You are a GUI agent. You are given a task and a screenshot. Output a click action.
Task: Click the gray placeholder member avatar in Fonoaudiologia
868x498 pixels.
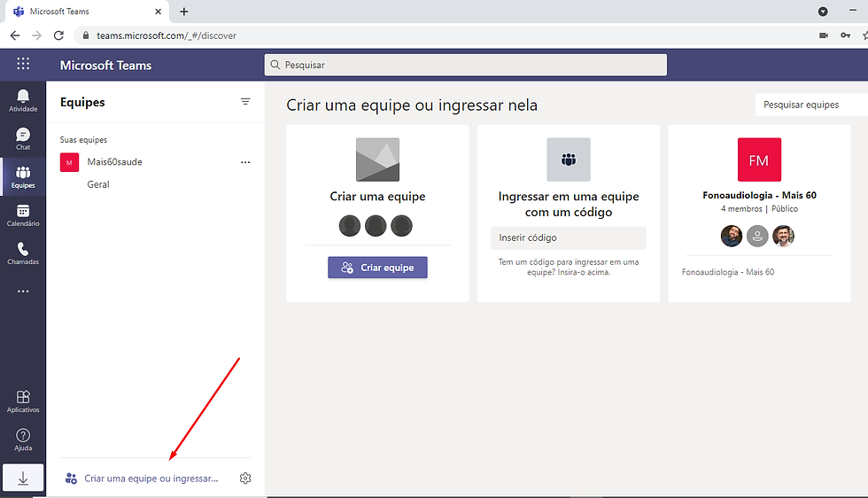757,236
